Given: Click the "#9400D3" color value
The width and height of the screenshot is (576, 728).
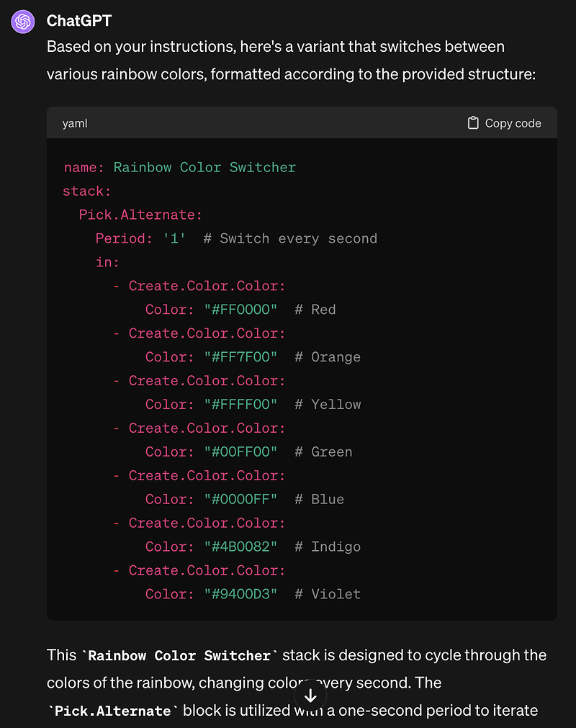Looking at the screenshot, I should 240,594.
